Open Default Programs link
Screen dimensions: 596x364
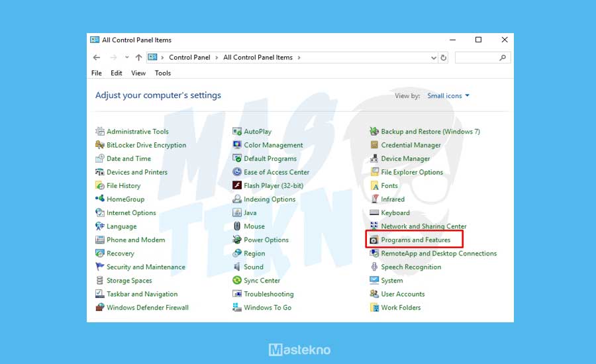pyautogui.click(x=270, y=158)
